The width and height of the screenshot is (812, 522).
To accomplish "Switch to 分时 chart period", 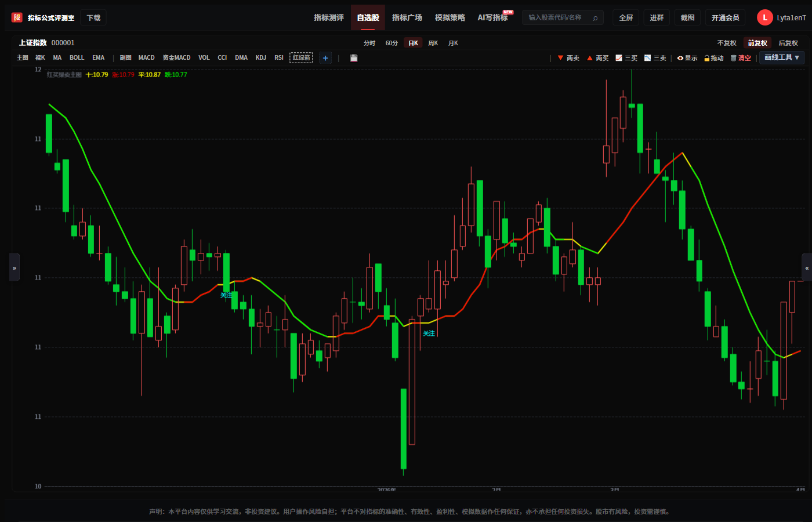I will 369,43.
